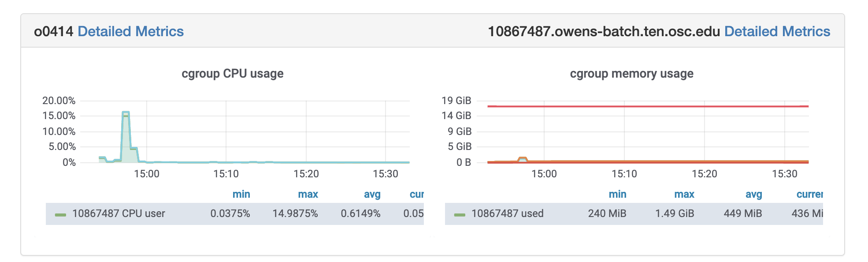Open the cgroup memory usage panel title menu
This screenshot has width=868, height=262.
coord(631,74)
